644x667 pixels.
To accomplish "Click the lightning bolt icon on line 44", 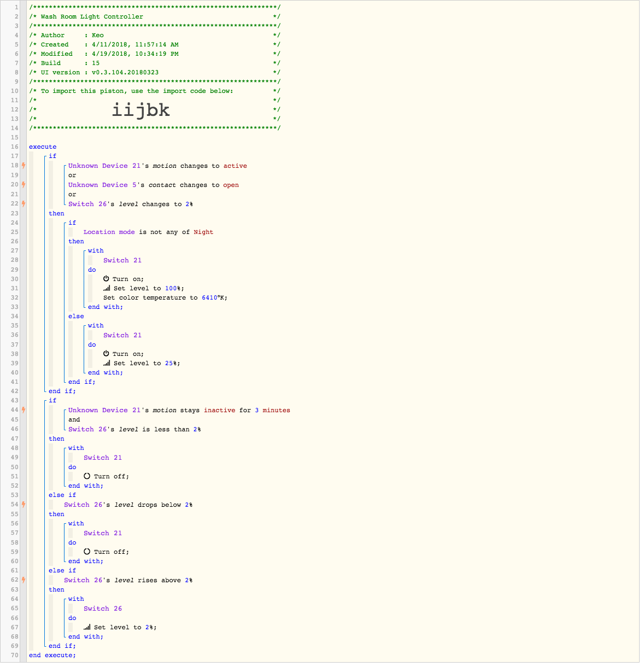I will 24,410.
